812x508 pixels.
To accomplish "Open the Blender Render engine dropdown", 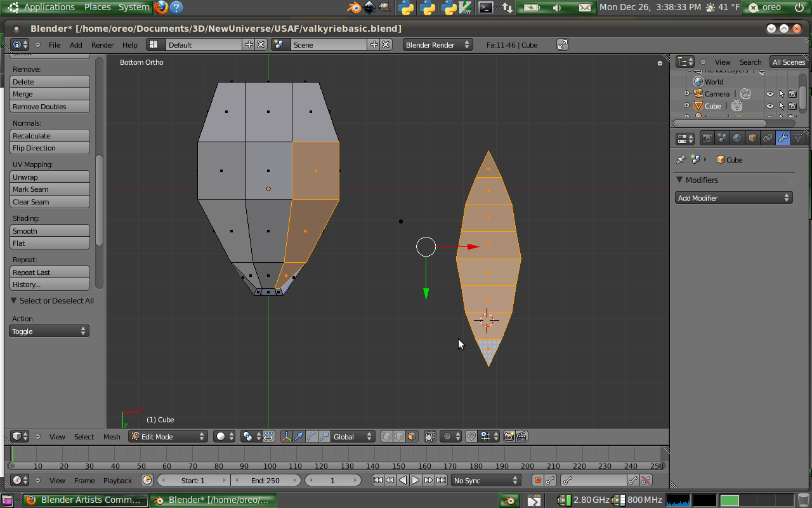I will 438,44.
